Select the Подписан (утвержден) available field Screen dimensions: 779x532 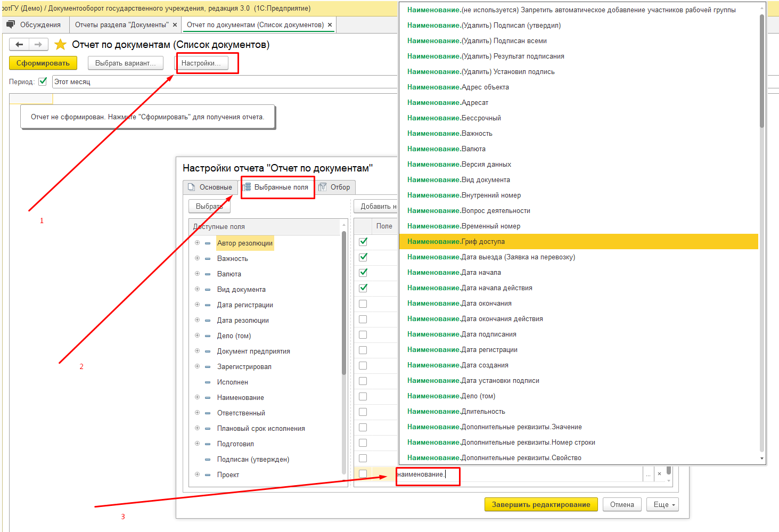click(253, 459)
